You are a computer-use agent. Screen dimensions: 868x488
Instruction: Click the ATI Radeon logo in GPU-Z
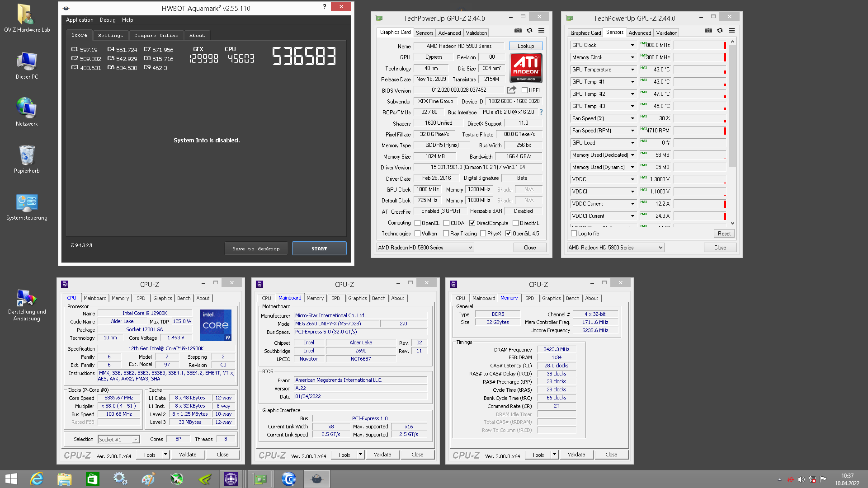click(526, 68)
